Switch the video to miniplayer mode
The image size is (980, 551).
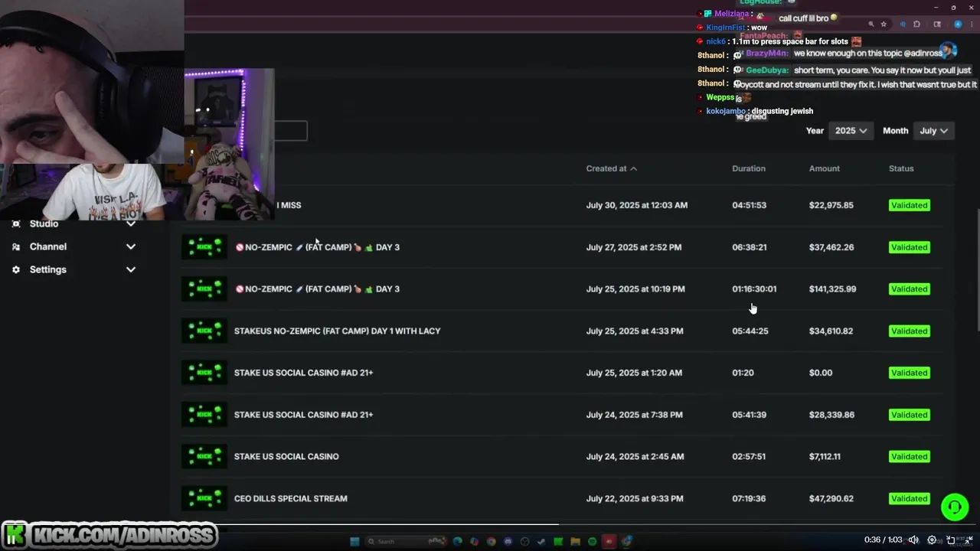click(x=951, y=540)
